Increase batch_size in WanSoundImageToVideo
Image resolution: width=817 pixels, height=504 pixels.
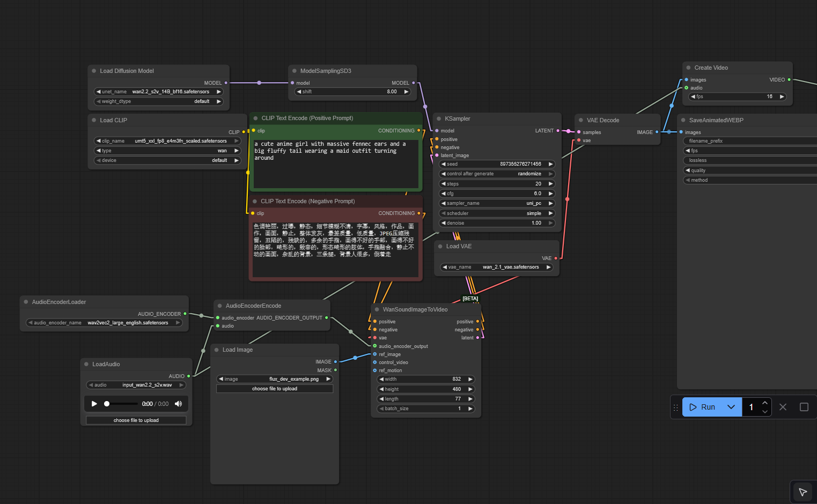(470, 409)
